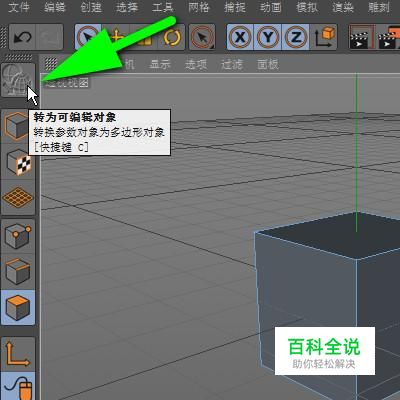400x400 pixels.
Task: Open the 雕刻 menu
Action: 379,7
